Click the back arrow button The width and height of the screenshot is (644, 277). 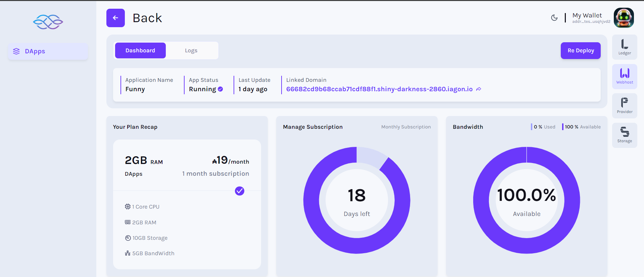[x=115, y=18]
